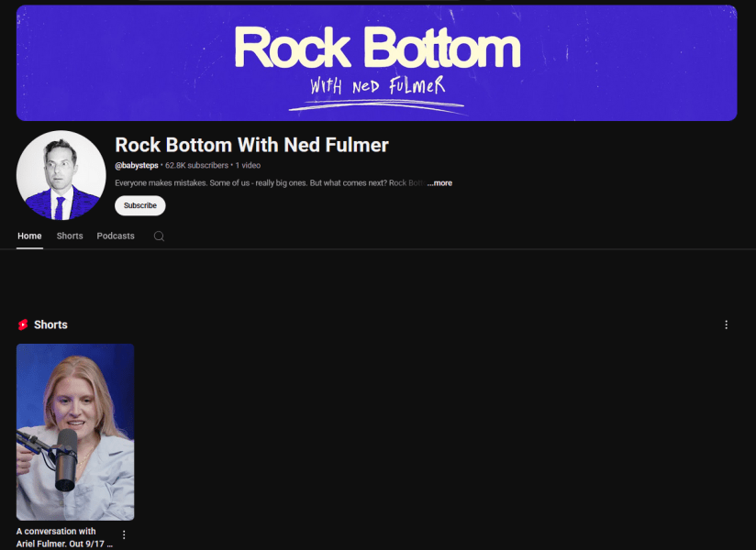Open the Shorts section three-dot menu
This screenshot has width=756, height=550.
726,324
